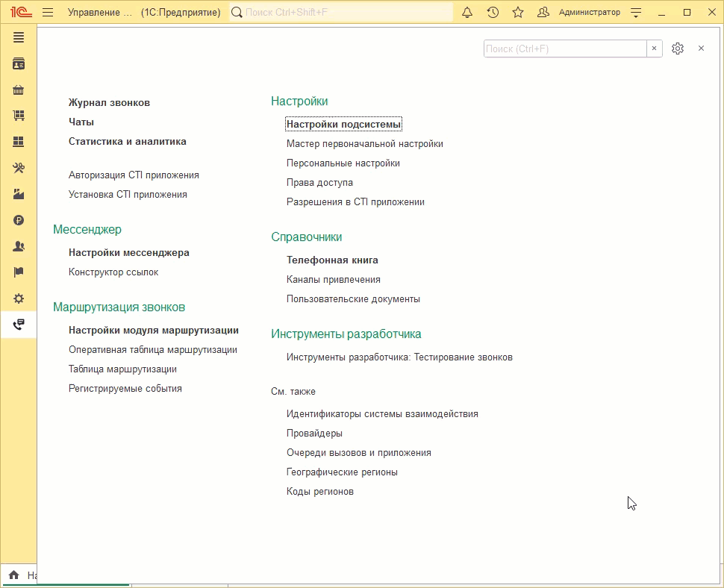Image resolution: width=724 pixels, height=588 pixels.
Task: Open the shopping basket section in sidebar
Action: pos(19,90)
